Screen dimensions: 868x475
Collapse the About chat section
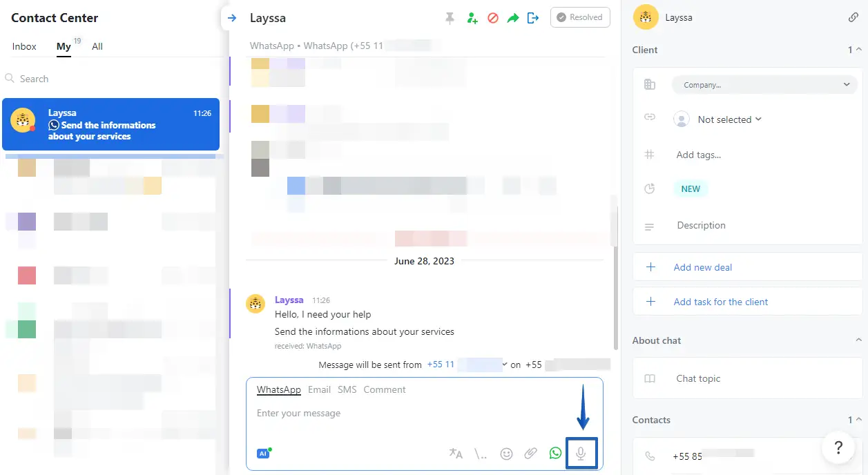pos(858,340)
